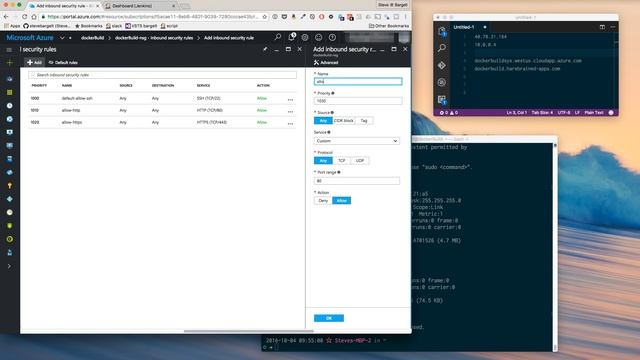This screenshot has height=360, width=640.
Task: Open Azure portal settings gear
Action: pos(305,37)
